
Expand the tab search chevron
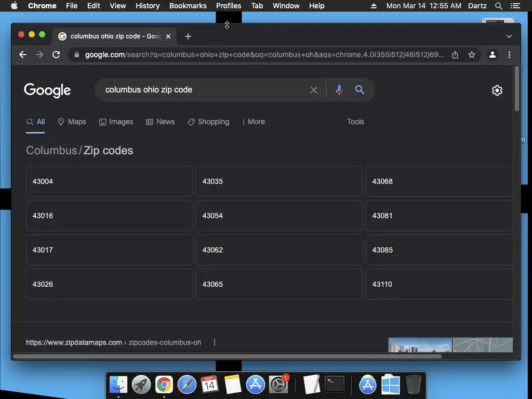click(x=509, y=36)
